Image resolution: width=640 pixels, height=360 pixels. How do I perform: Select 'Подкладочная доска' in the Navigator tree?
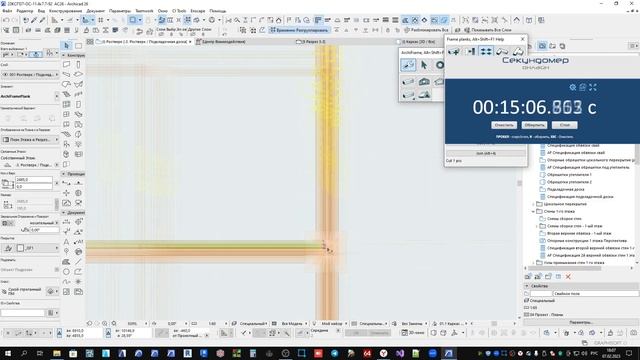click(565, 189)
